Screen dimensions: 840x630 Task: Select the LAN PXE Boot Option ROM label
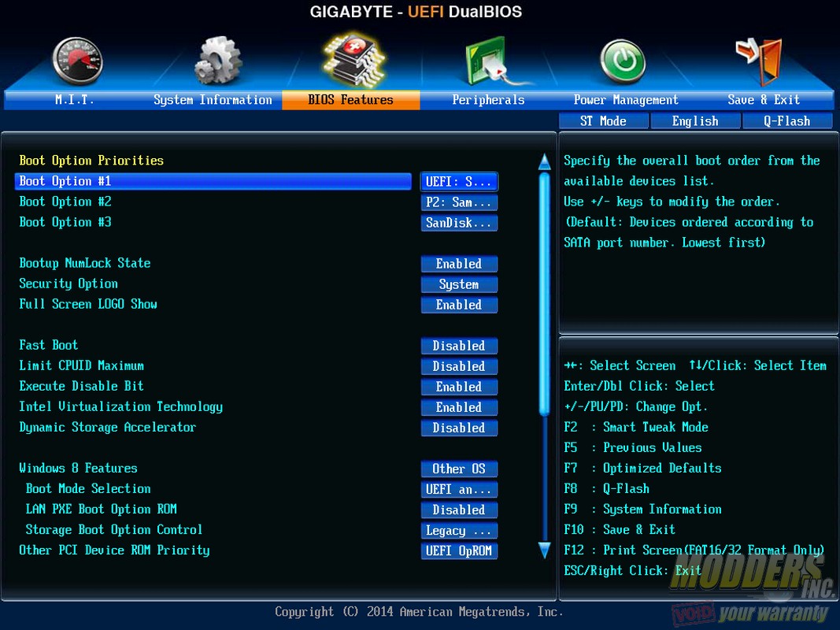(102, 509)
